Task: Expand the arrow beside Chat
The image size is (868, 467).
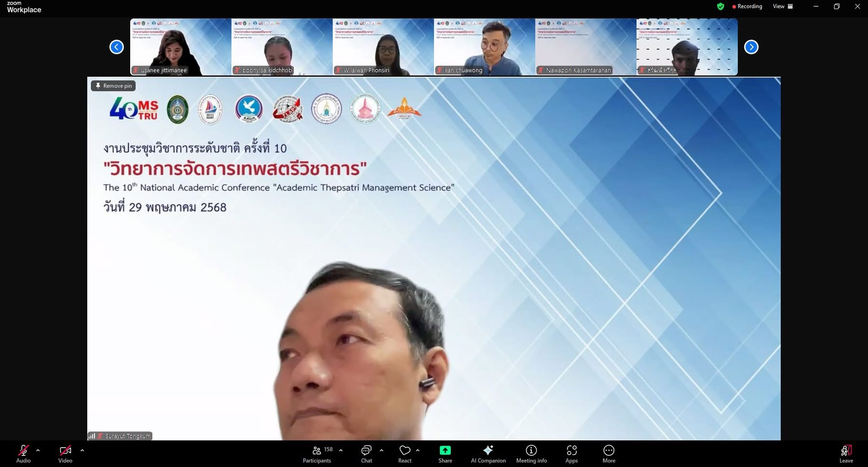Action: click(381, 450)
